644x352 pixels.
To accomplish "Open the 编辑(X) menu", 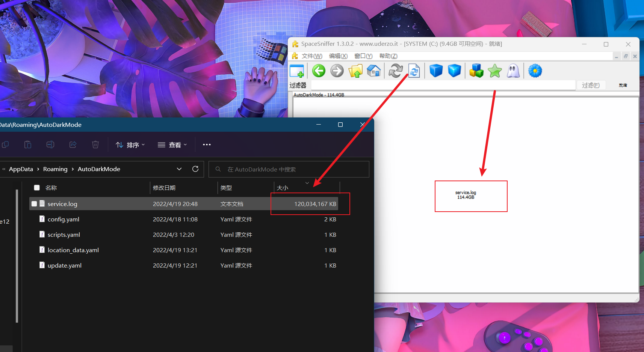I will pos(338,56).
